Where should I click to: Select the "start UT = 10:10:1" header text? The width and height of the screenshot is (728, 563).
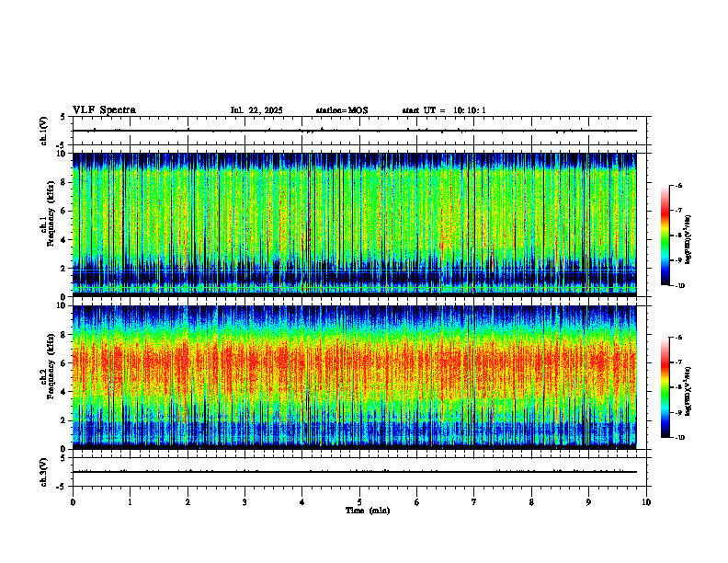pyautogui.click(x=444, y=110)
